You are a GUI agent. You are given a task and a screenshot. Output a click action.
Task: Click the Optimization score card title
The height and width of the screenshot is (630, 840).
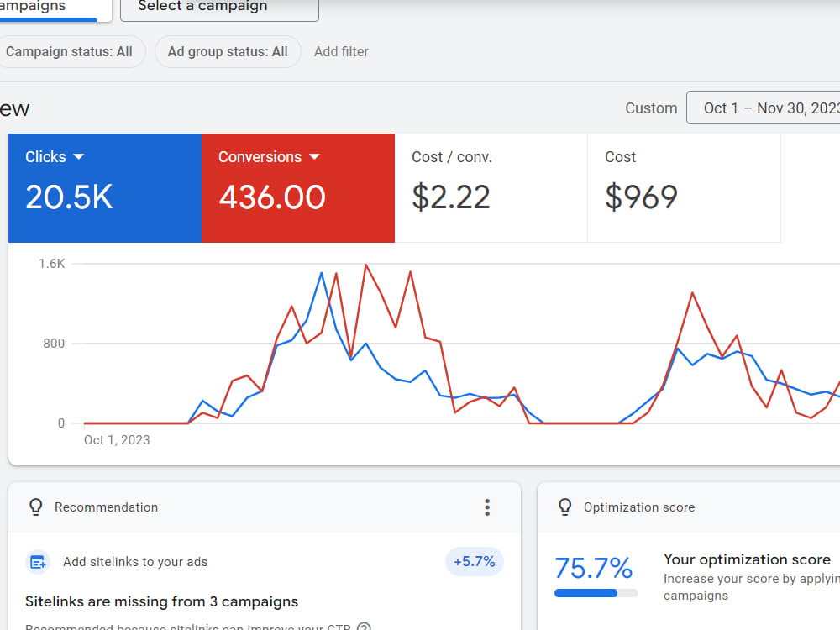point(639,507)
